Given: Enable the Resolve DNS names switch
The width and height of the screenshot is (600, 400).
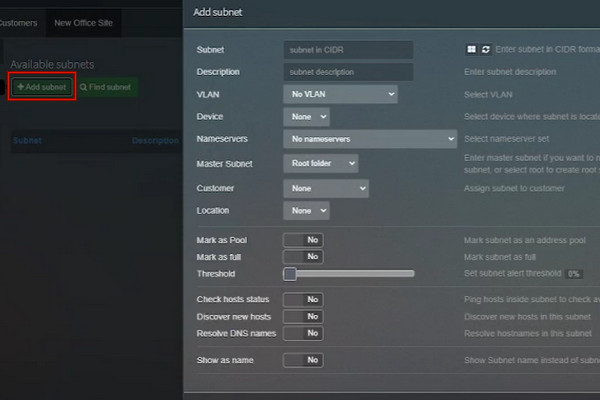Looking at the screenshot, I should 303,333.
